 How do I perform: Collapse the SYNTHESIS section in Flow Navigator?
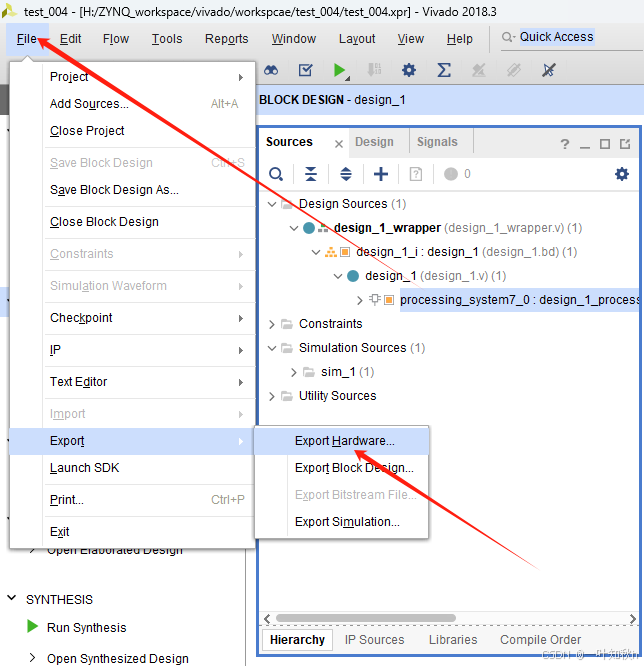click(12, 598)
